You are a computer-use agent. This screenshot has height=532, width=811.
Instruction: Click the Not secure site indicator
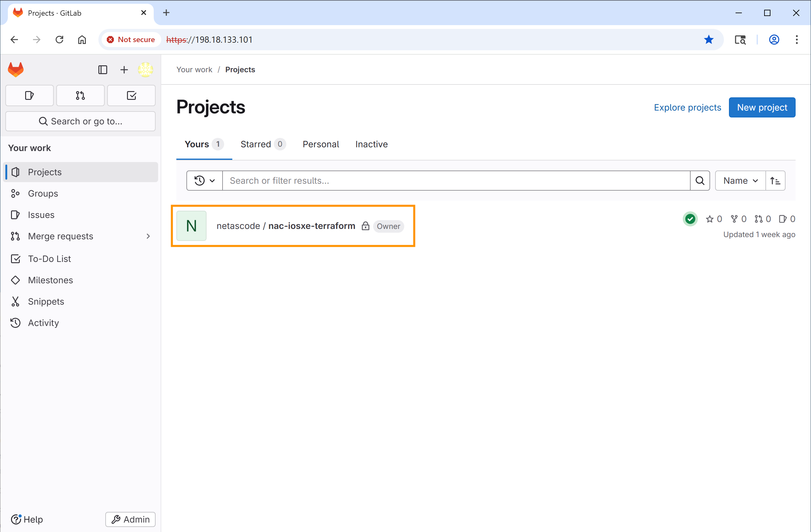[131, 40]
